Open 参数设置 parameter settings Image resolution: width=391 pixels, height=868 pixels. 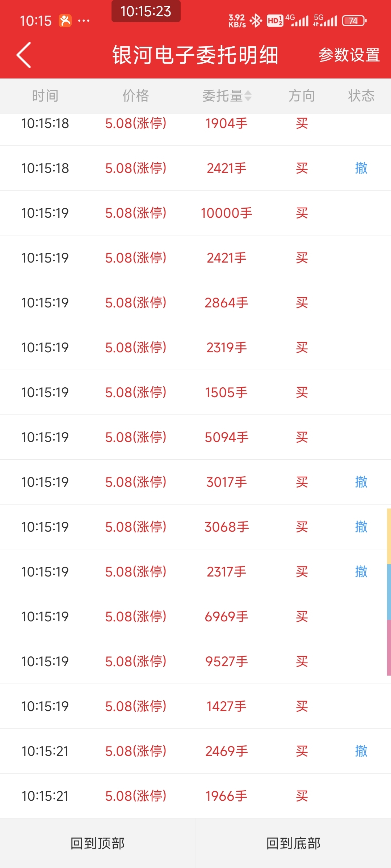point(349,55)
